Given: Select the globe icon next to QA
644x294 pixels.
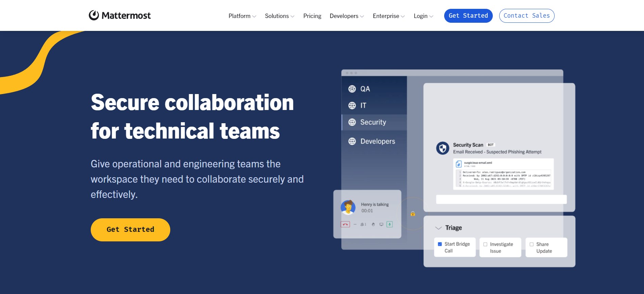Looking at the screenshot, I should pyautogui.click(x=352, y=89).
